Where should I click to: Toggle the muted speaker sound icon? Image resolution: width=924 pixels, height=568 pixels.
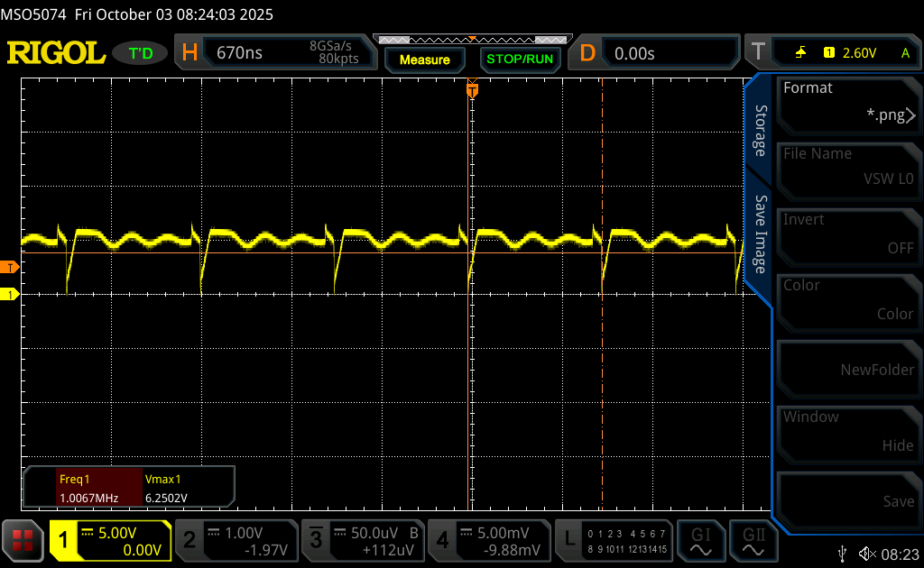[x=867, y=554]
